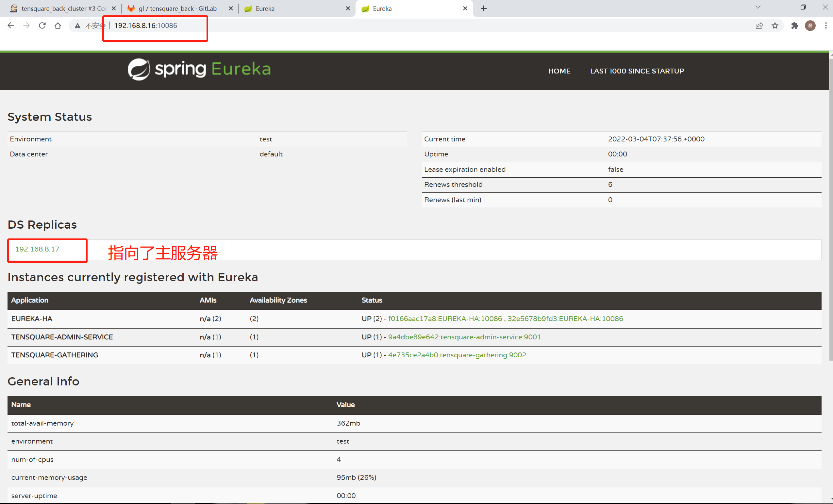833x504 pixels.
Task: Click TENSQUARE-GATHERING application name
Action: click(x=55, y=355)
